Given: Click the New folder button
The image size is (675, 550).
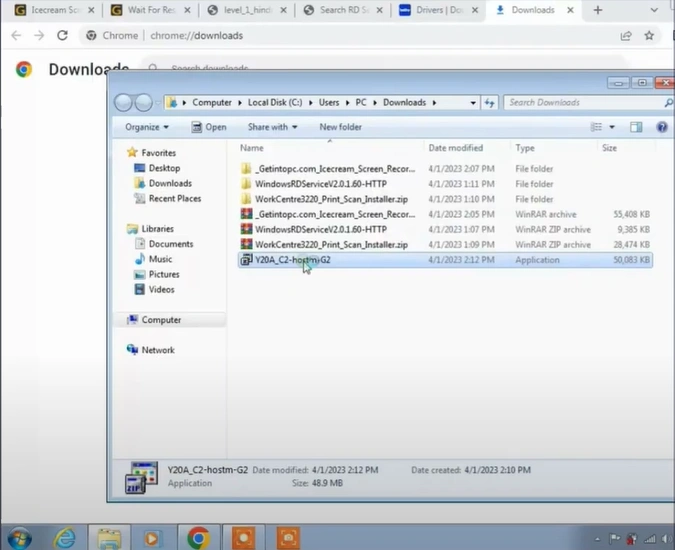Looking at the screenshot, I should click(x=340, y=127).
